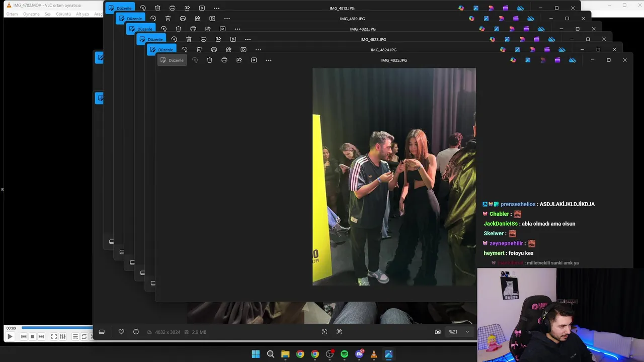
Task: Open Windows Search from the taskbar
Action: (x=271, y=354)
